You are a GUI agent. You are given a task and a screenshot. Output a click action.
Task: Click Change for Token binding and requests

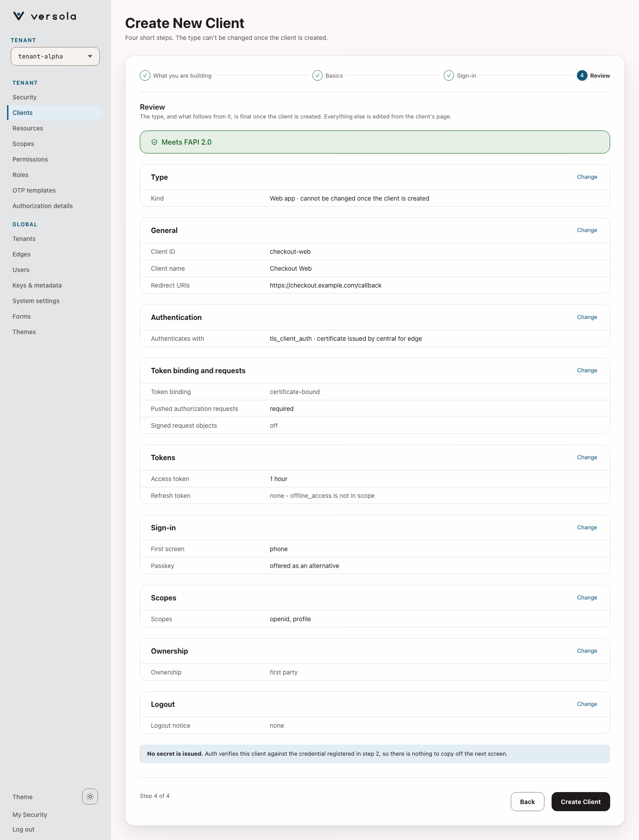587,371
